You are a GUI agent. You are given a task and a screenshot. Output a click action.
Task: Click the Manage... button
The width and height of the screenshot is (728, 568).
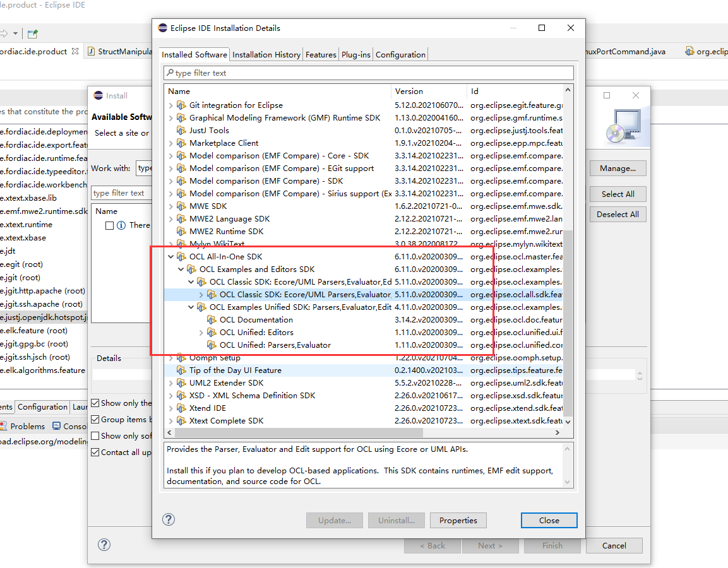[x=618, y=169]
